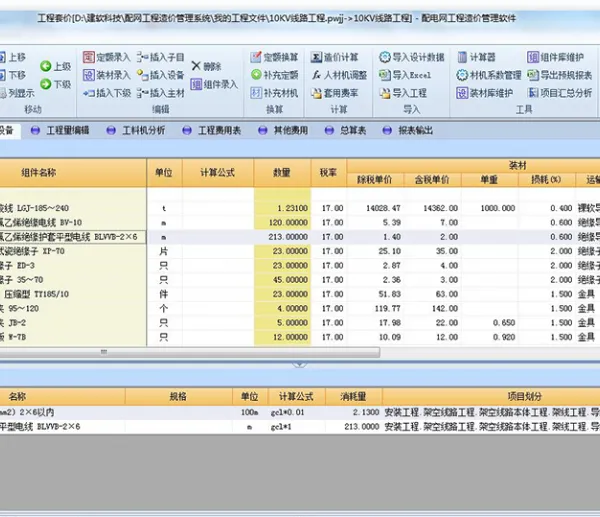This screenshot has width=600, height=517.
Task: Switch to 其他费用 tab
Action: [x=283, y=130]
